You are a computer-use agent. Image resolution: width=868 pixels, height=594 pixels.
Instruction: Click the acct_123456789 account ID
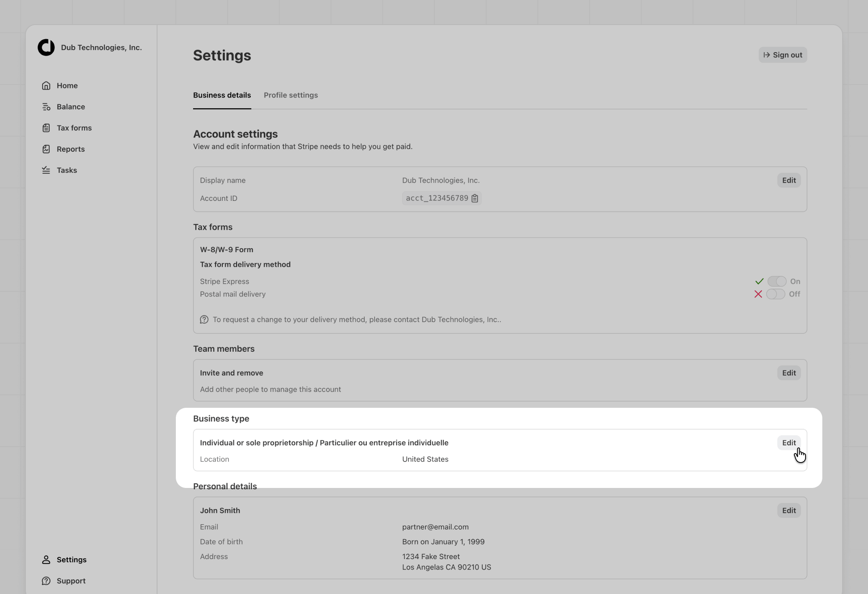(x=437, y=198)
